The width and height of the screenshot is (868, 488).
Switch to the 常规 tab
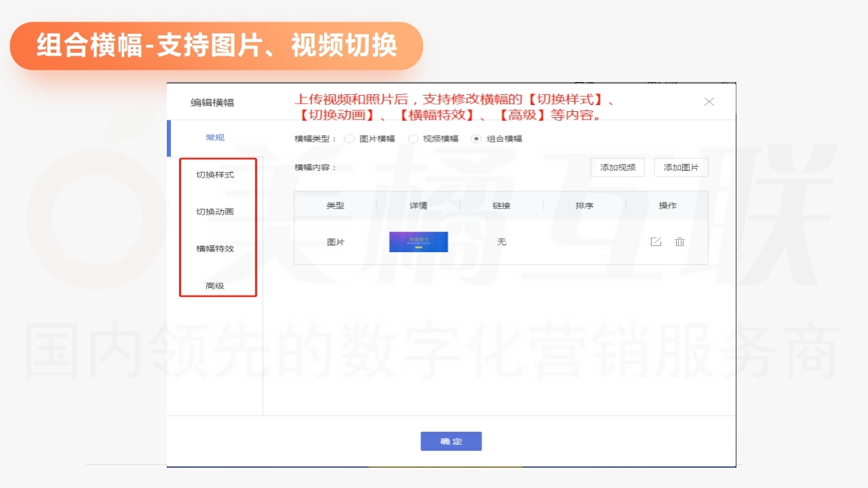[215, 138]
